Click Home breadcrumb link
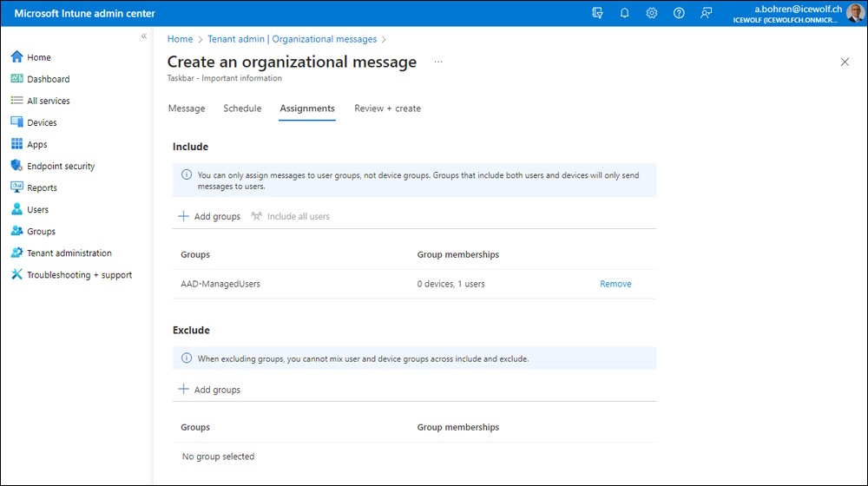The height and width of the screenshot is (486, 868). click(x=180, y=39)
